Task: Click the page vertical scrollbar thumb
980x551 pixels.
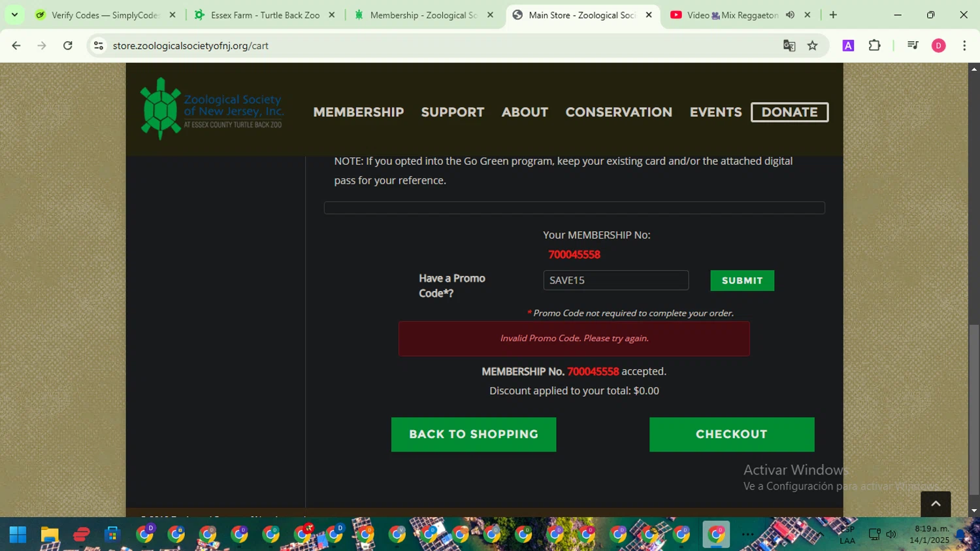Action: coord(974,409)
